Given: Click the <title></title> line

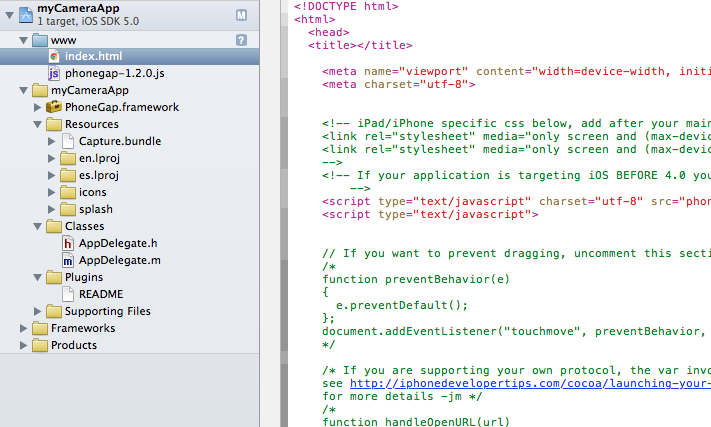Looking at the screenshot, I should click(360, 45).
